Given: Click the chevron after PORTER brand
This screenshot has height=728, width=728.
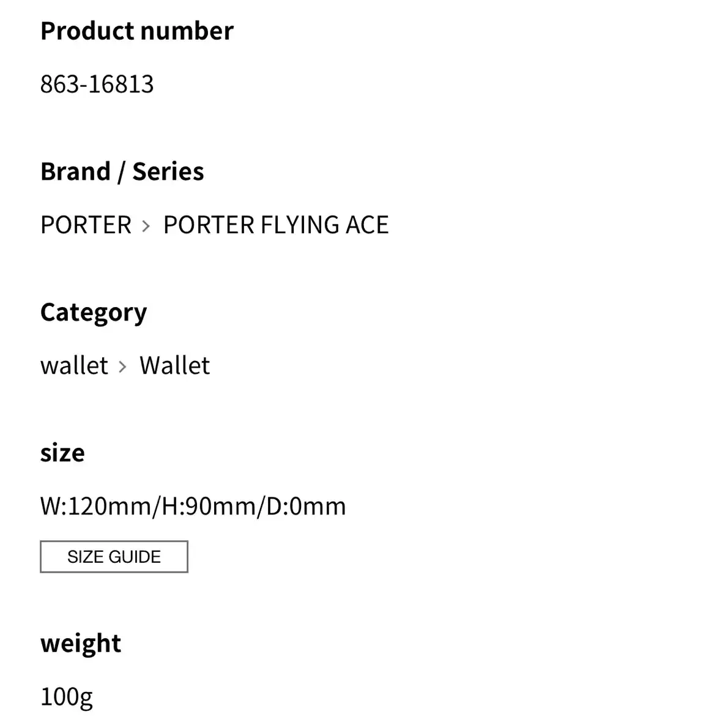Looking at the screenshot, I should tap(146, 226).
